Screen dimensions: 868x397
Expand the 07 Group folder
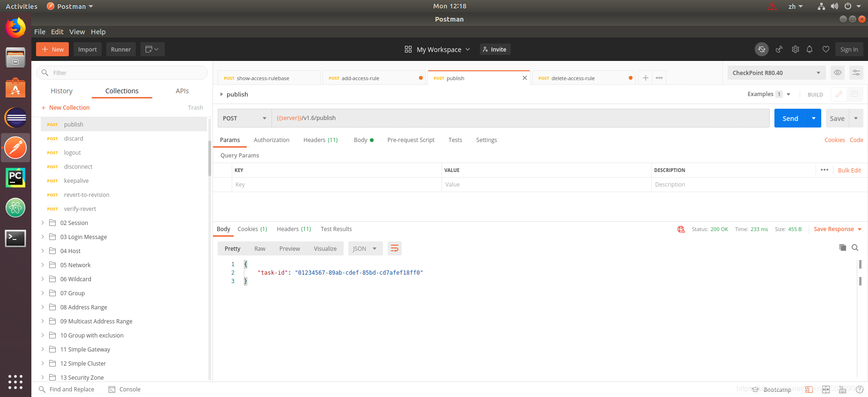(43, 293)
